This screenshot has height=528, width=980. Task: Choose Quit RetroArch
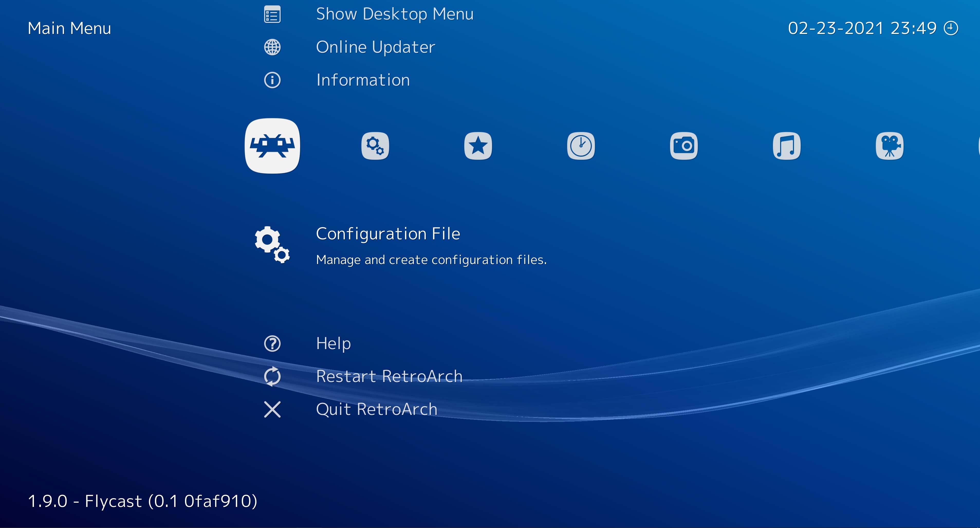[x=377, y=409]
